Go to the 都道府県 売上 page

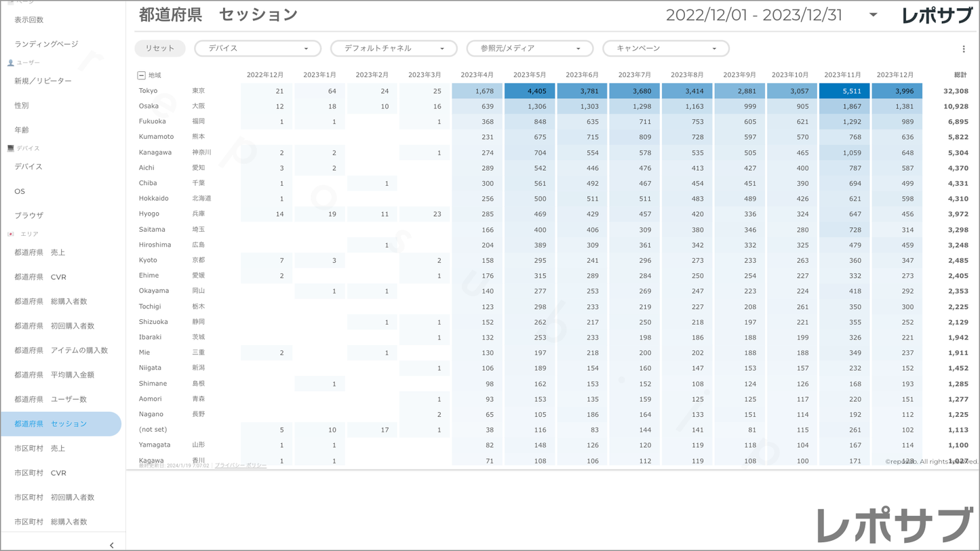point(40,253)
